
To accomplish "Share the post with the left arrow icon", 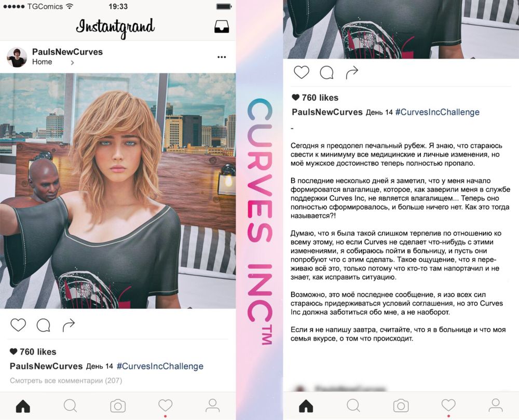I will pyautogui.click(x=69, y=325).
